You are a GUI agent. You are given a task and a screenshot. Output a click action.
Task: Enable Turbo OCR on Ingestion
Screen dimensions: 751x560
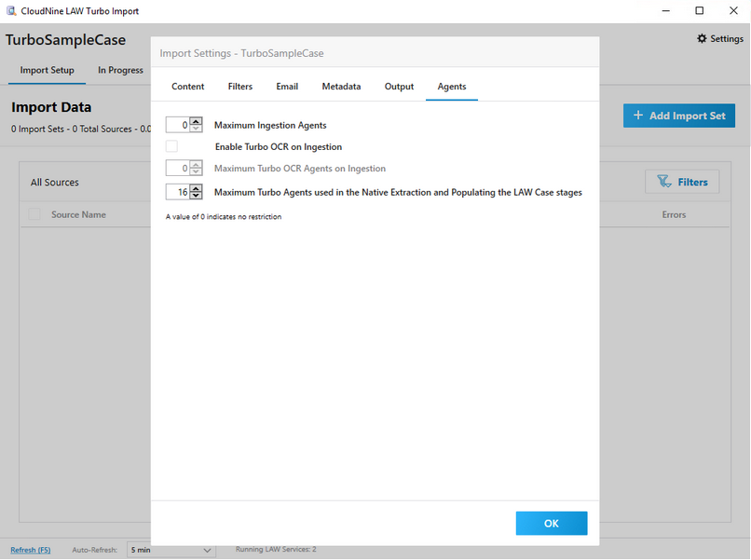171,146
